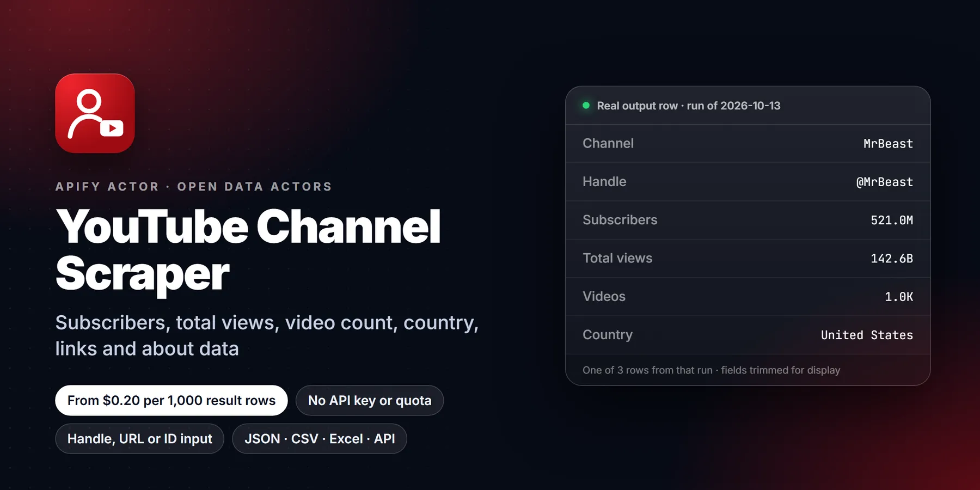980x490 pixels.
Task: Click 'Real output row · run of 2026-10-13' header
Action: pos(689,106)
